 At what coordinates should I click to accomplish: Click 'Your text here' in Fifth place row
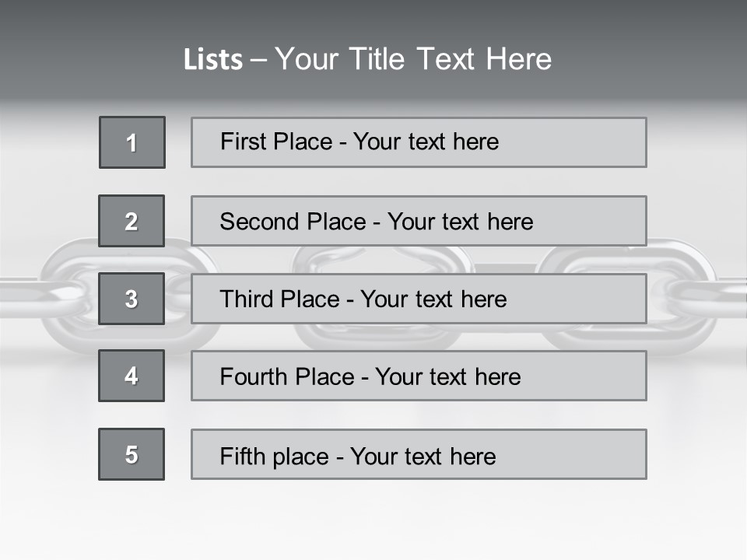point(423,456)
